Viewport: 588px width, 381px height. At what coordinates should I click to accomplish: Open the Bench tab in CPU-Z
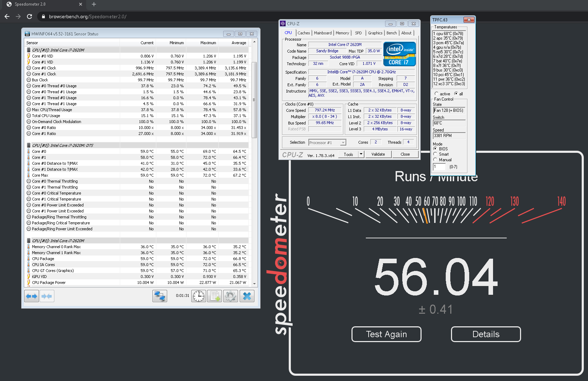click(392, 33)
